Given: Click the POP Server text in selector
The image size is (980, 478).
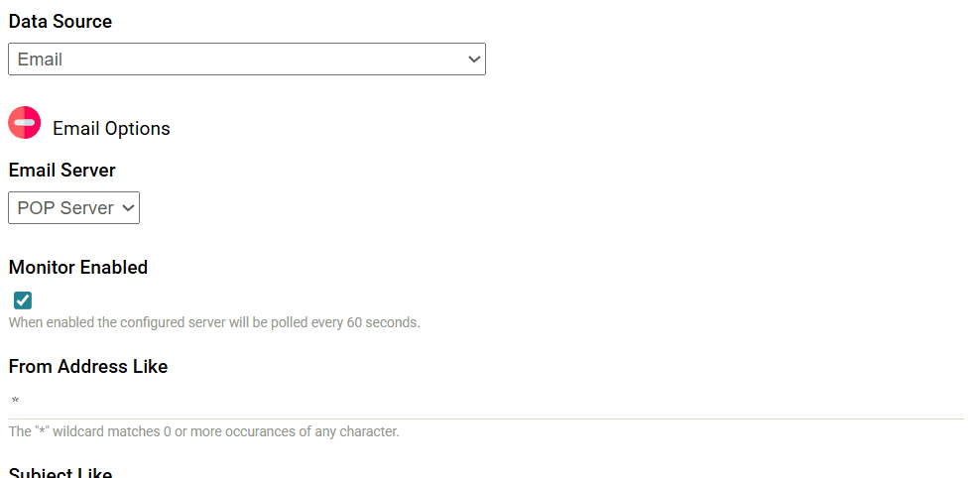Looking at the screenshot, I should (65, 208).
